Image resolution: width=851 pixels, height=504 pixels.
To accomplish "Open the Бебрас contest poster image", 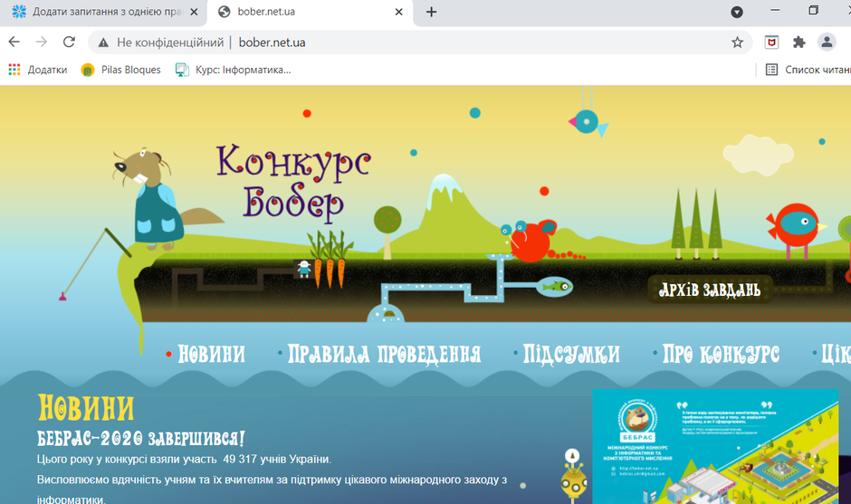I will pyautogui.click(x=715, y=446).
